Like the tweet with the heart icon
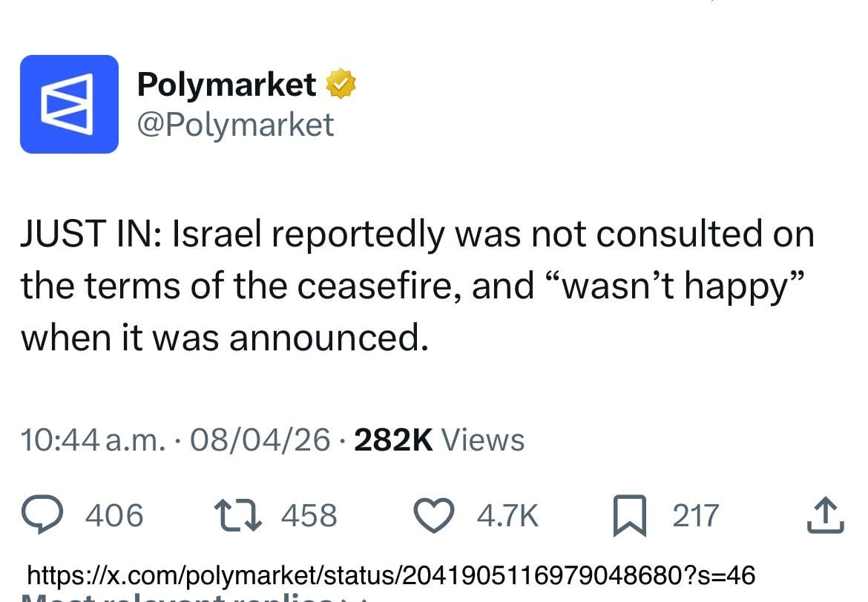 (x=433, y=515)
